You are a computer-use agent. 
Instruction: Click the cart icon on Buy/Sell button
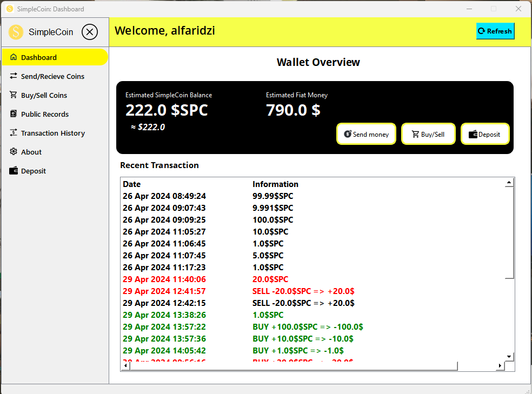click(415, 134)
